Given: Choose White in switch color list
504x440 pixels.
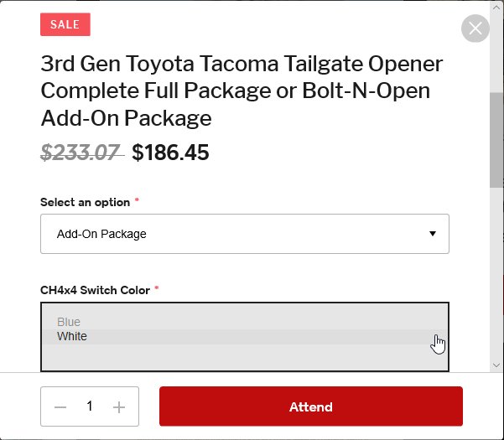Looking at the screenshot, I should [71, 336].
